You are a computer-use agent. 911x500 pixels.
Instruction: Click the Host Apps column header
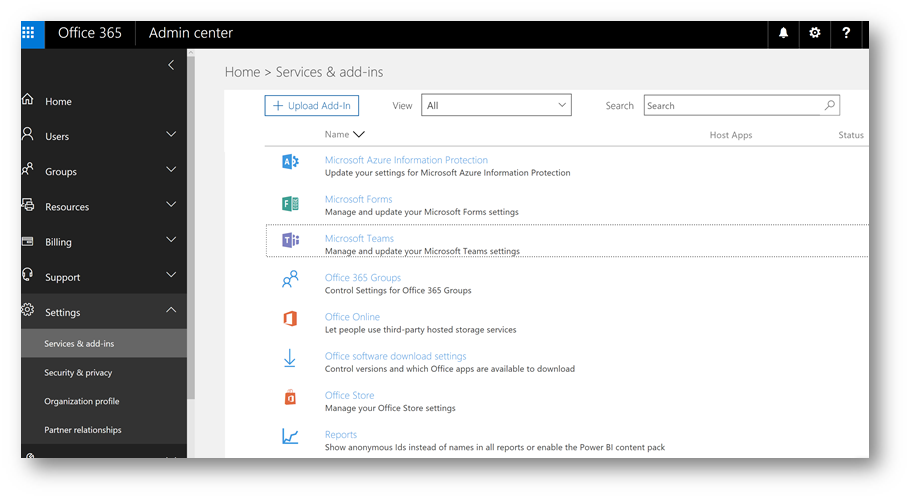click(x=731, y=135)
